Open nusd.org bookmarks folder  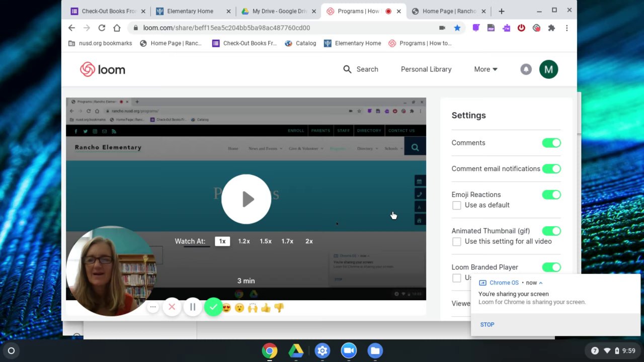click(x=100, y=43)
